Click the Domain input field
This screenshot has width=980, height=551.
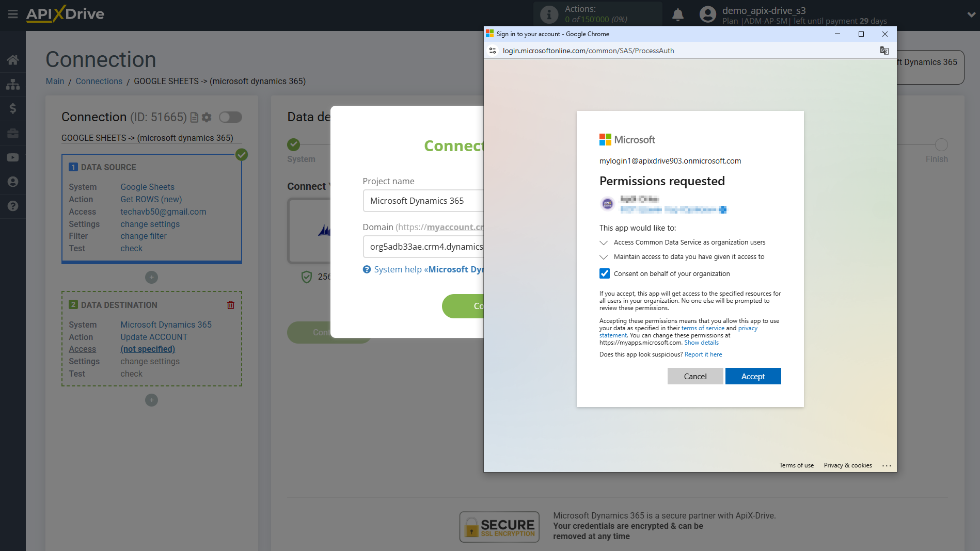pyautogui.click(x=423, y=247)
